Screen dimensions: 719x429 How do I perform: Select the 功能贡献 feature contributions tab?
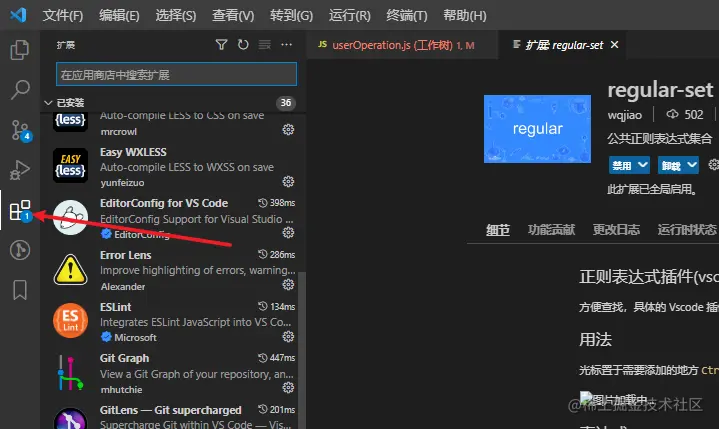(551, 229)
